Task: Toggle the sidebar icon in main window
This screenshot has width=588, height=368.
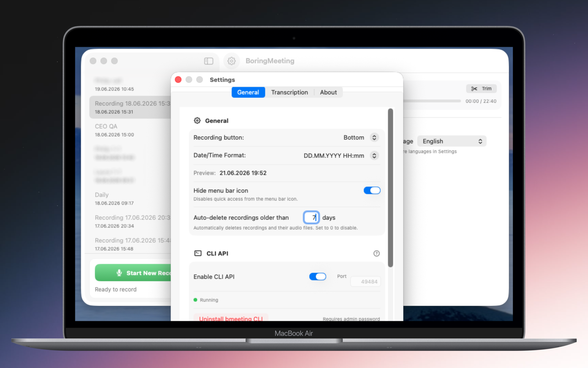Action: tap(209, 61)
